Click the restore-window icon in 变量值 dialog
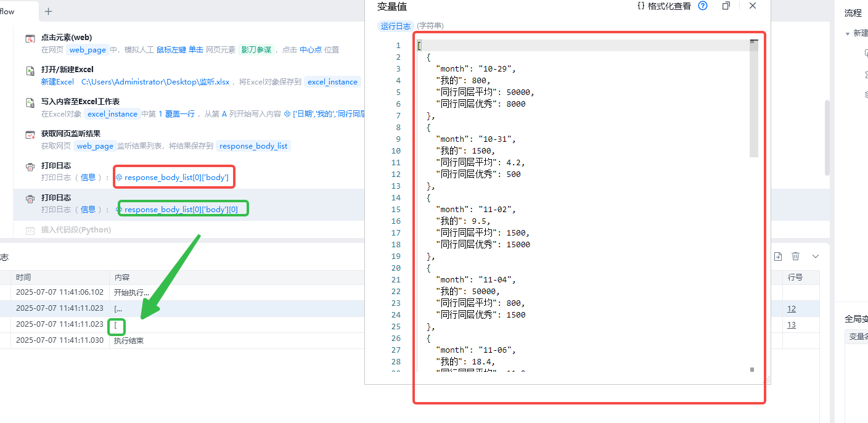868x423 pixels. [726, 6]
